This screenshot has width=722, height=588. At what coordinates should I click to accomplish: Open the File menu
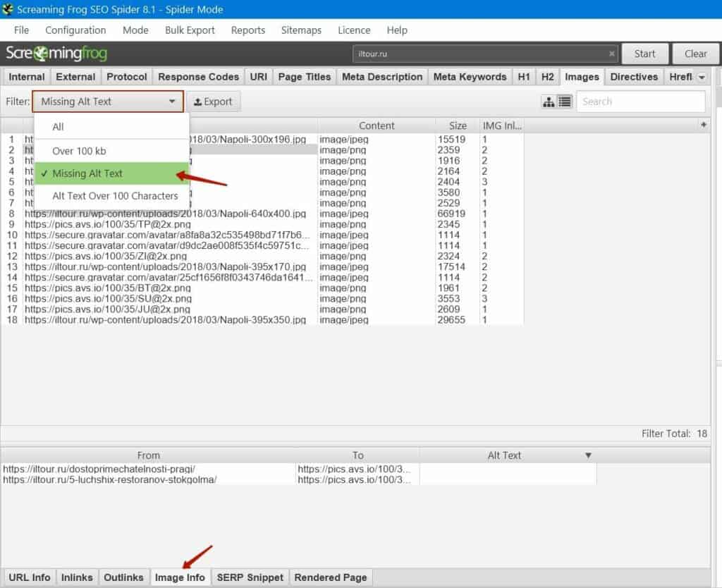21,30
